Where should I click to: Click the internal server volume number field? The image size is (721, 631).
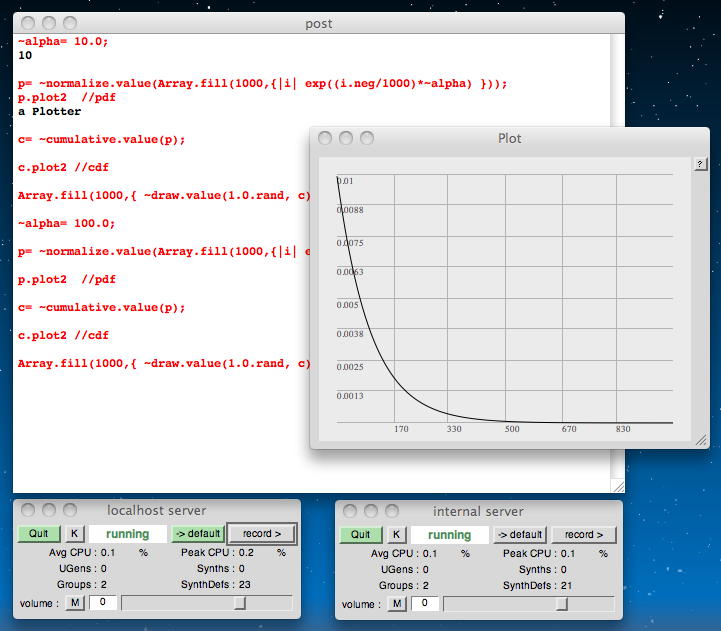(425, 604)
